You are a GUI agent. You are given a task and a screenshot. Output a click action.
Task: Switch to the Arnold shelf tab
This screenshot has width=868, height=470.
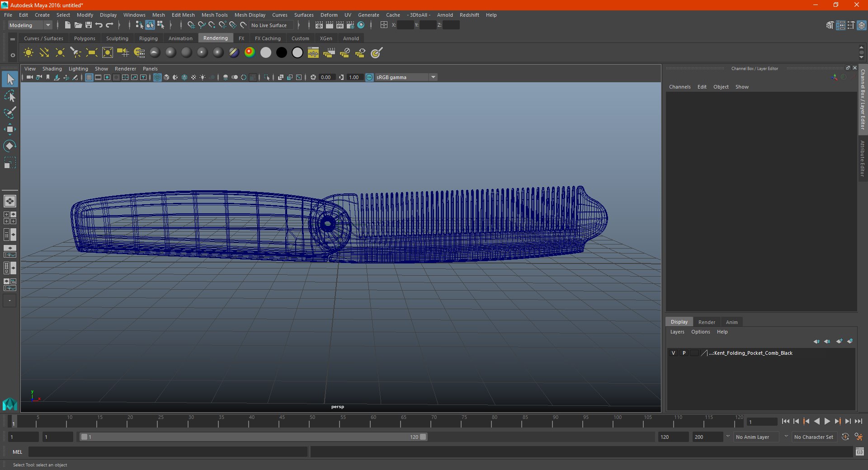pos(351,38)
